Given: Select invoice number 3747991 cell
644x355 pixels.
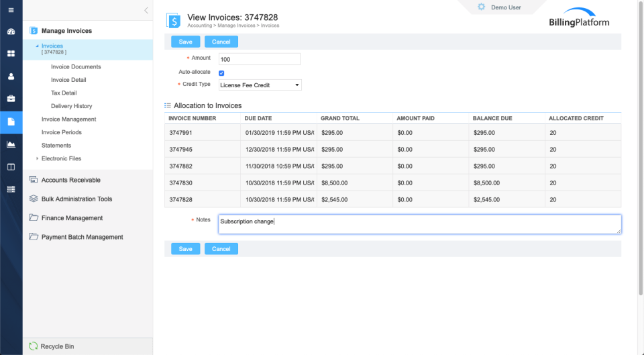Looking at the screenshot, I should (203, 133).
